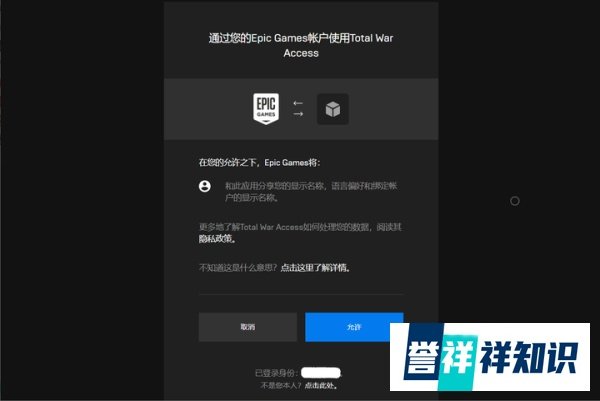Open the 隐私政策 privacy policy link
The width and height of the screenshot is (600, 401).
pos(217,239)
